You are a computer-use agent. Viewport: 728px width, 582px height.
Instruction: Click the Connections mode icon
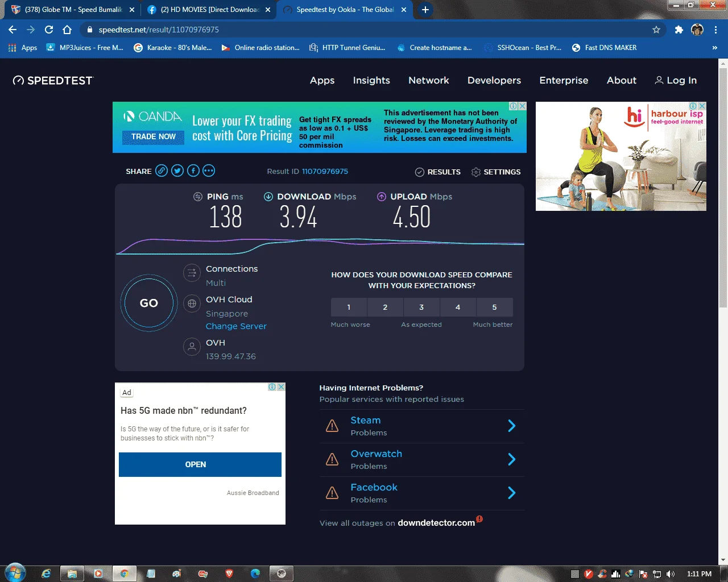tap(192, 273)
